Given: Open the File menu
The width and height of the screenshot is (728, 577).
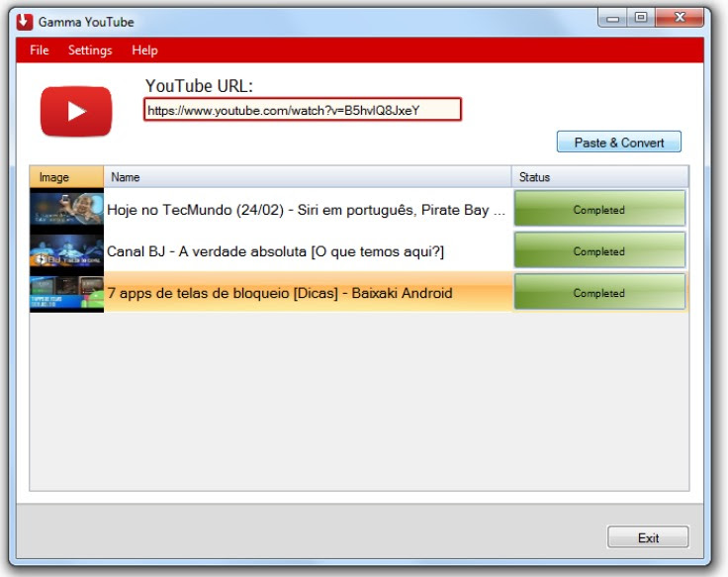Looking at the screenshot, I should [39, 50].
